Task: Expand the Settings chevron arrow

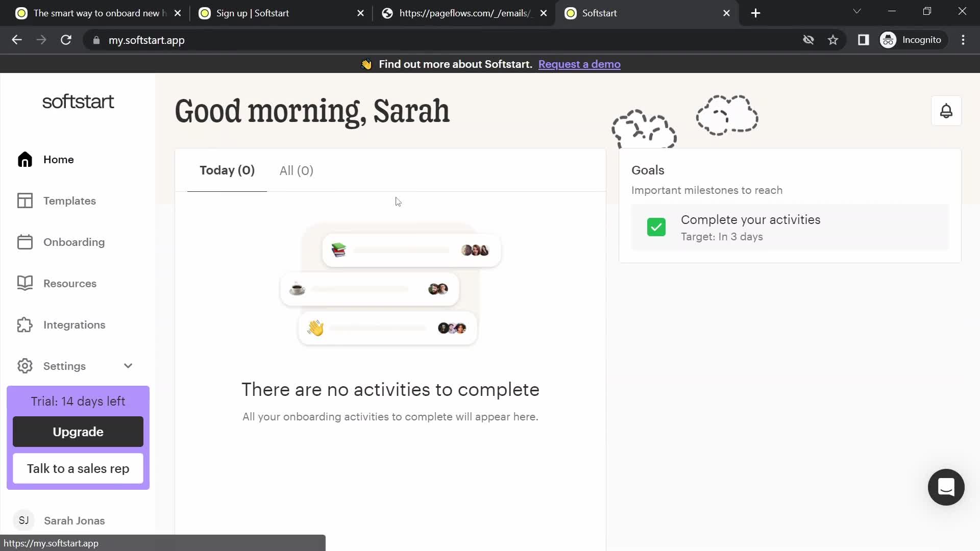Action: pyautogui.click(x=128, y=366)
